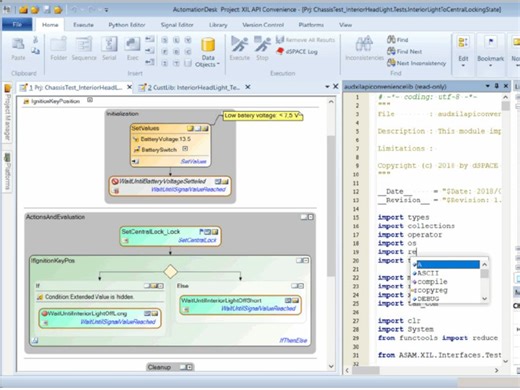Viewport: 520px width, 390px height.
Task: Open the Platforms side panel tab
Action: pos(7,171)
